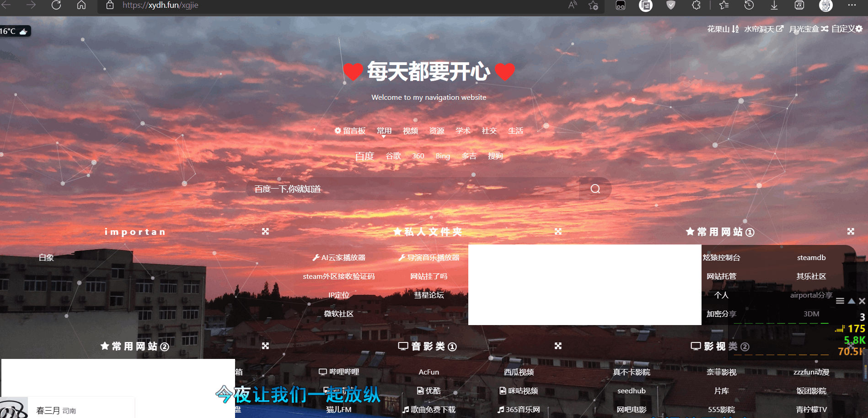The height and width of the screenshot is (418, 868).
Task: Select 多吉 as the search engine
Action: 469,156
